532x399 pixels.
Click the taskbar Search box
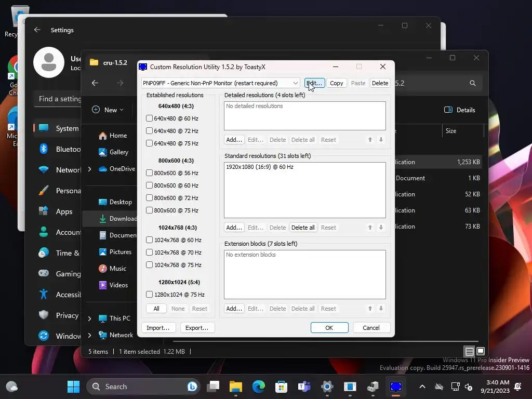[143, 387]
